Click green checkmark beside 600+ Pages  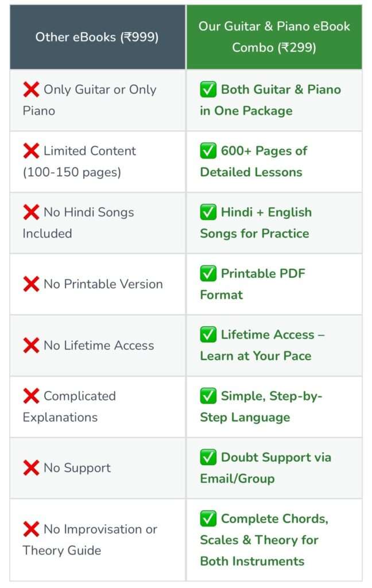[x=208, y=151]
